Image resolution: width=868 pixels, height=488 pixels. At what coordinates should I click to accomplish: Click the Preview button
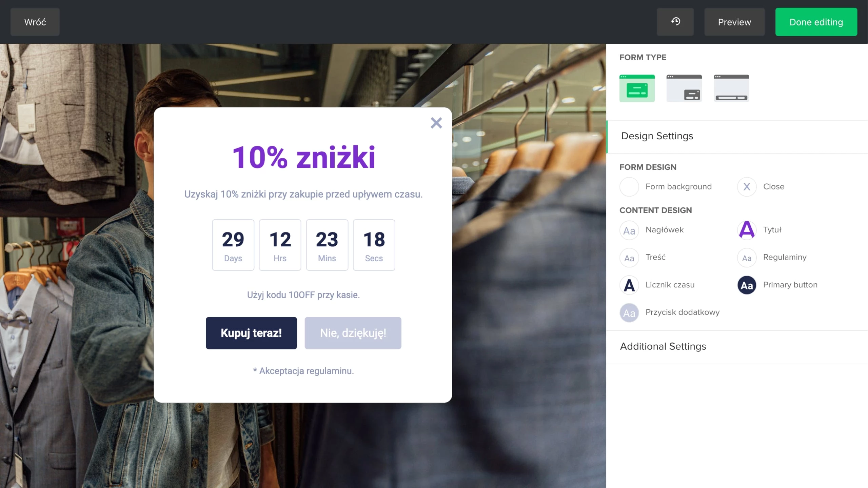click(734, 22)
